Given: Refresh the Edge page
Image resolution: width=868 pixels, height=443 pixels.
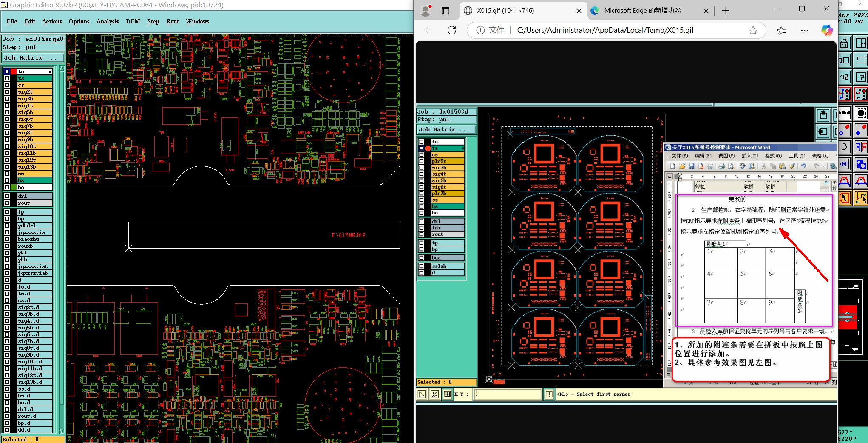Looking at the screenshot, I should point(452,30).
